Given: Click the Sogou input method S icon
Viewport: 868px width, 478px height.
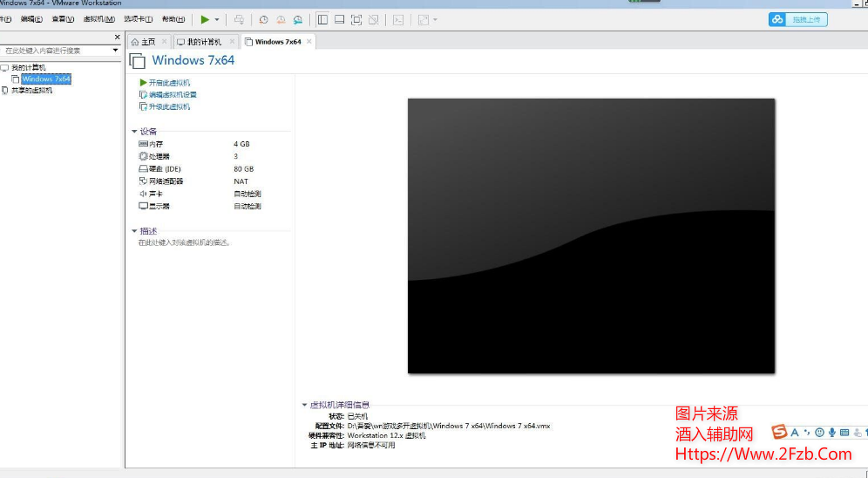Looking at the screenshot, I should pyautogui.click(x=779, y=433).
